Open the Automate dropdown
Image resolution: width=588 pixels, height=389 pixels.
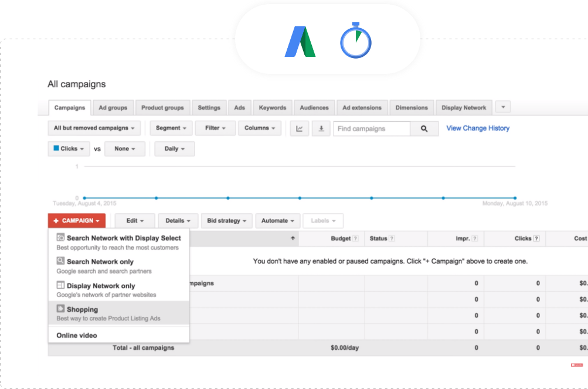click(x=278, y=221)
